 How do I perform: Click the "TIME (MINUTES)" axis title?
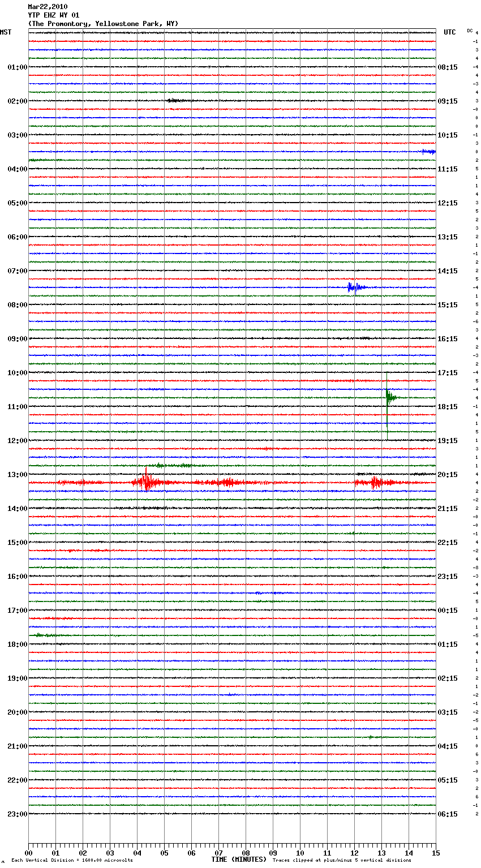point(239,860)
